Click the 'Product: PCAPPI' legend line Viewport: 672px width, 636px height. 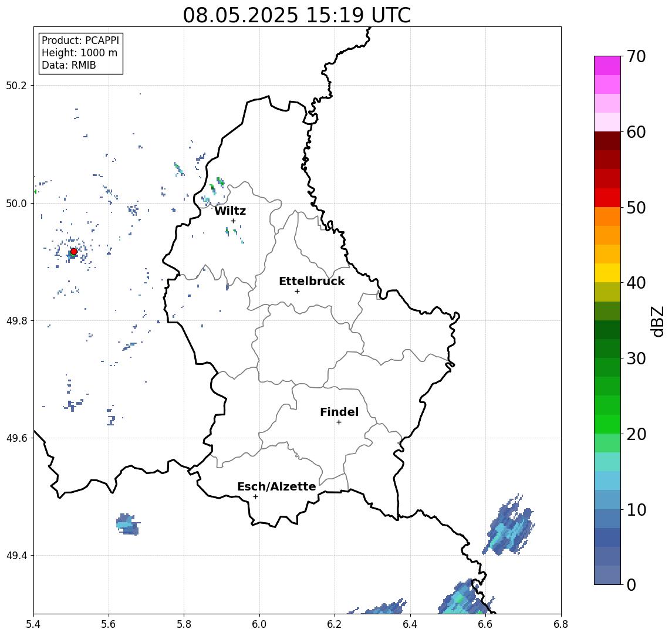point(80,40)
